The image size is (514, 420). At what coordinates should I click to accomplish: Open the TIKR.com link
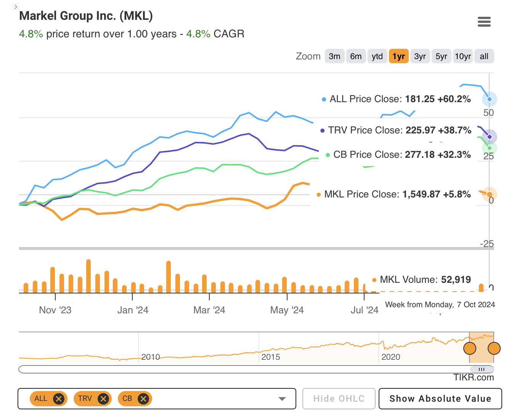(x=473, y=377)
